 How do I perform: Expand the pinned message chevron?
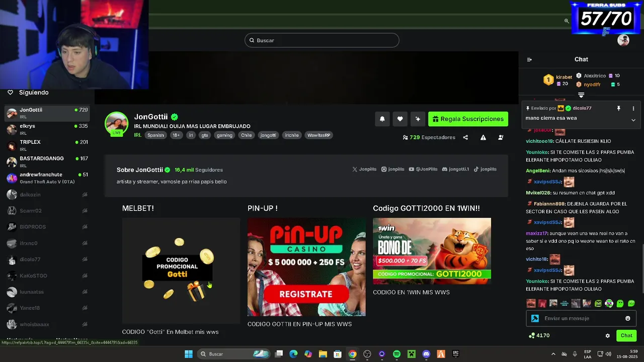(633, 120)
